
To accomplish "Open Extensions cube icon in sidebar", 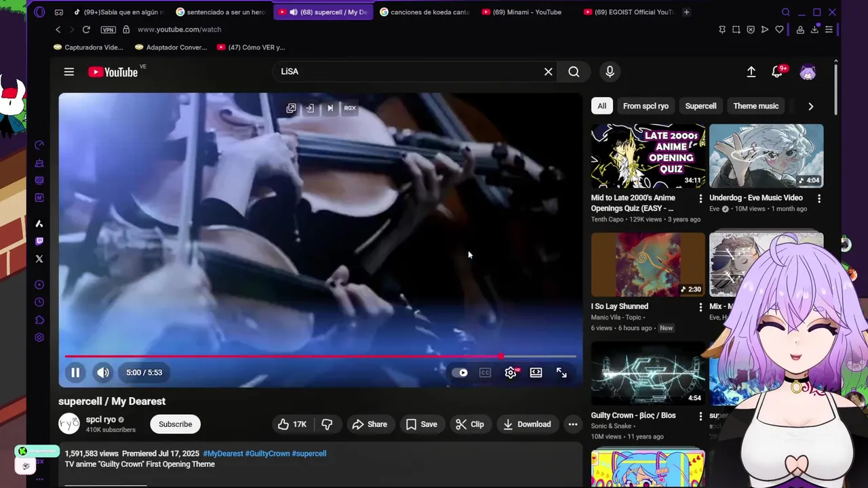I will point(39,320).
